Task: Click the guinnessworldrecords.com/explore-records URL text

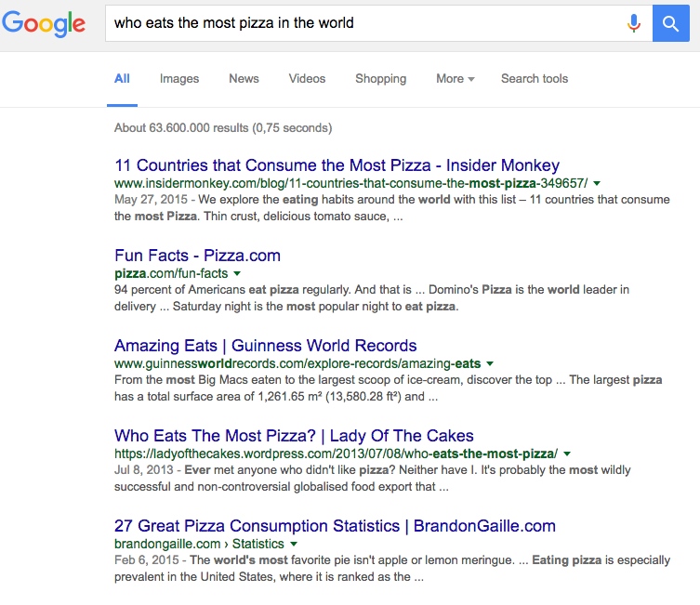Action: point(297,363)
